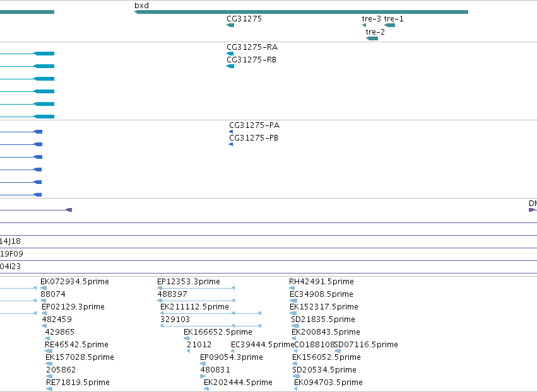The width and height of the screenshot is (537, 392).
Task: Open the CG31275-RB transcript label
Action: coord(251,60)
